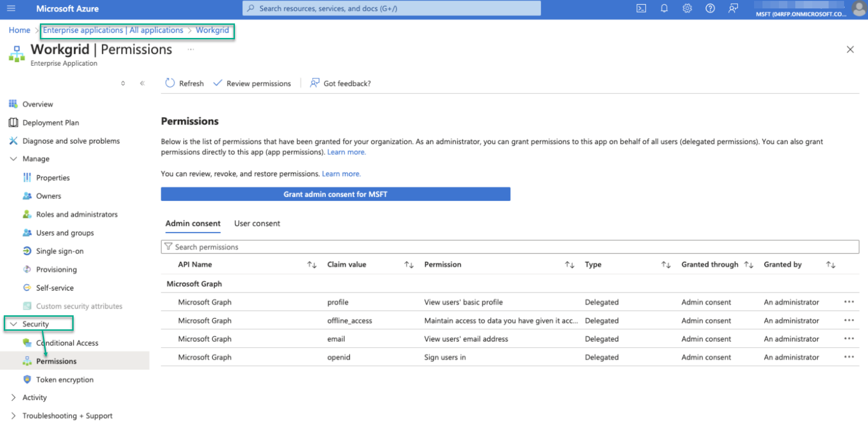This screenshot has width=868, height=424.
Task: Open the help question mark icon
Action: point(710,8)
